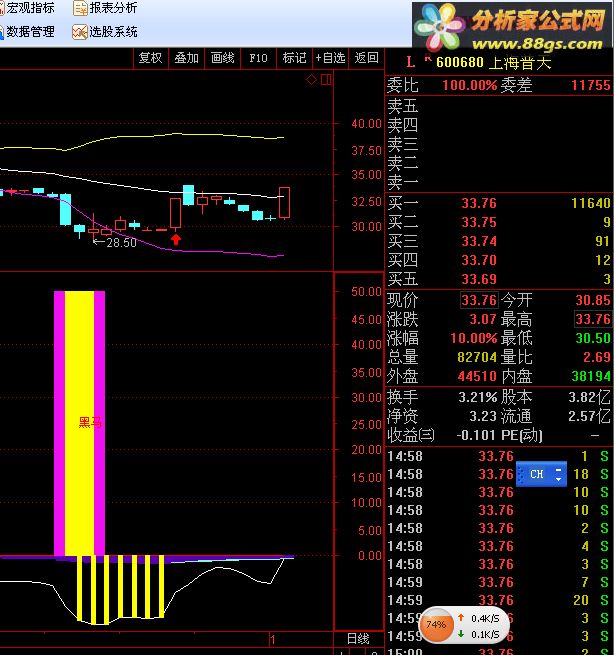Click 买四 bid price 33.70

coord(479,260)
